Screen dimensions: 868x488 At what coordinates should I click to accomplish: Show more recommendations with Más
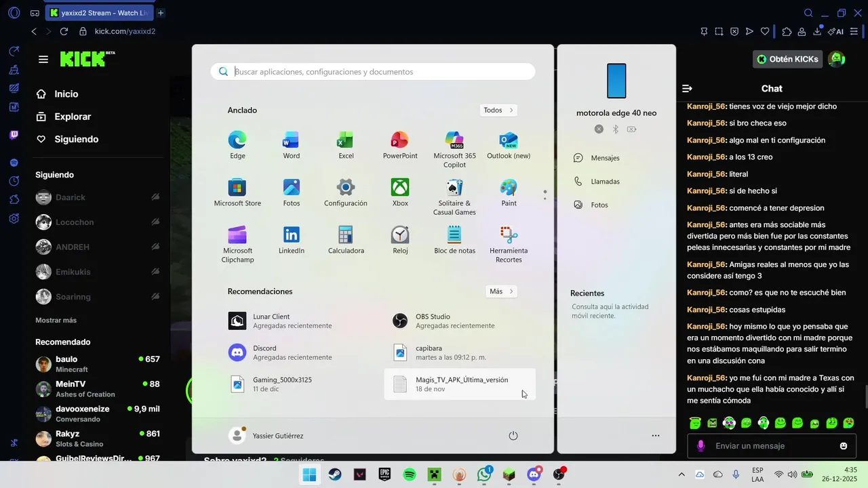coord(502,291)
